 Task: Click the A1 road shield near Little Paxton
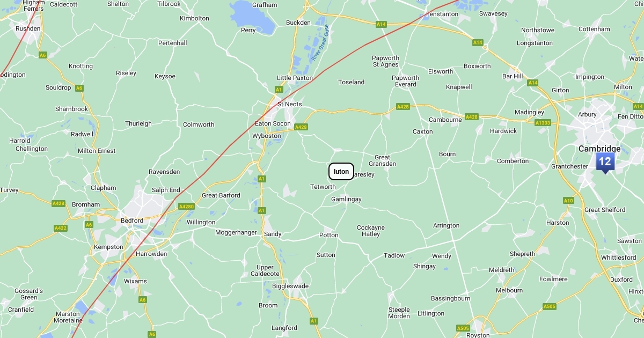point(279,90)
